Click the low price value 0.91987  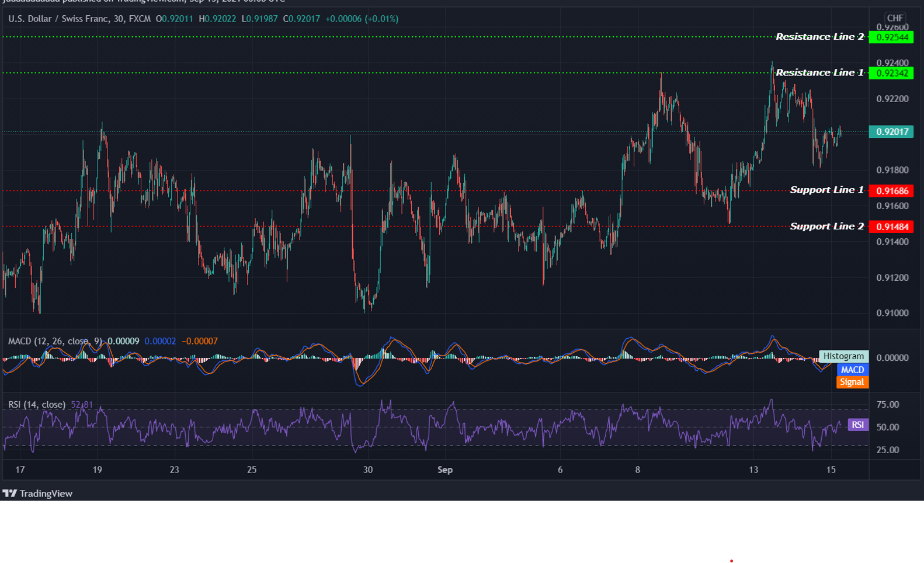262,19
